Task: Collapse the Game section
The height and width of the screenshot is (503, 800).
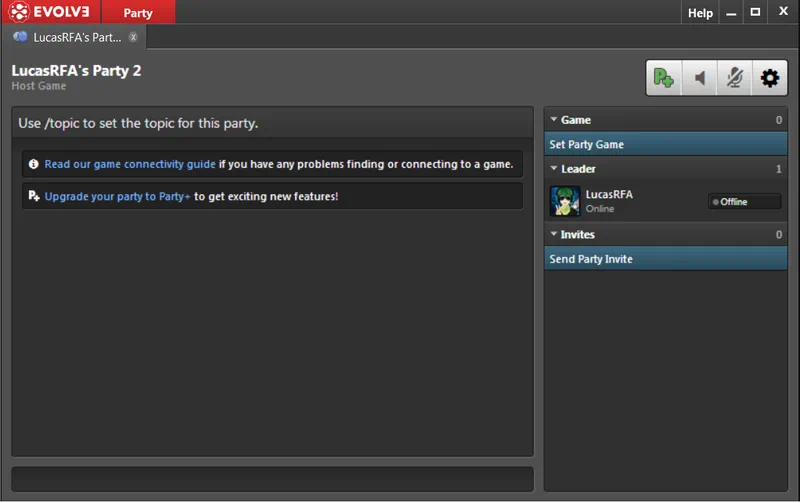Action: click(554, 119)
